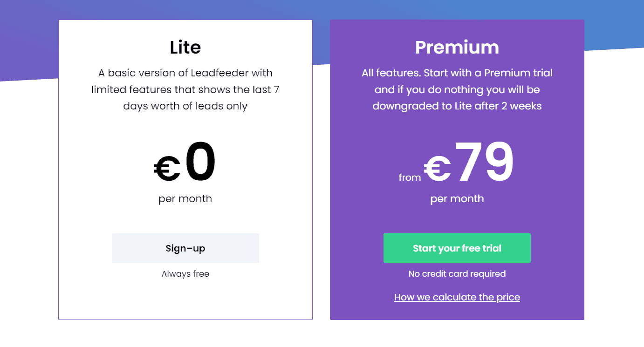Click the euro symbol beside the Premium price
This screenshot has width=644, height=347.
(x=437, y=169)
